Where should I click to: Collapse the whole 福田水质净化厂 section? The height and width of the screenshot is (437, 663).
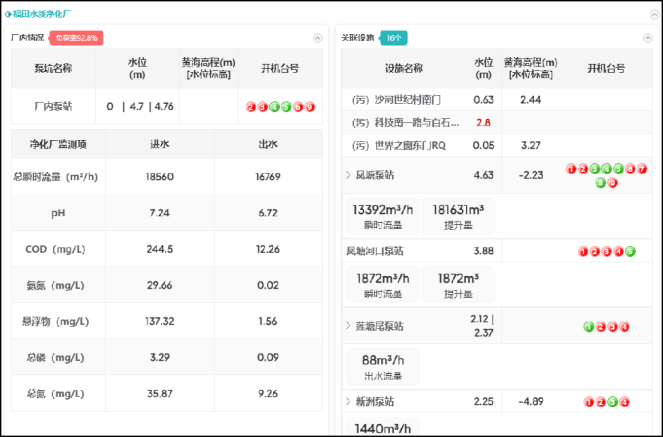654,15
